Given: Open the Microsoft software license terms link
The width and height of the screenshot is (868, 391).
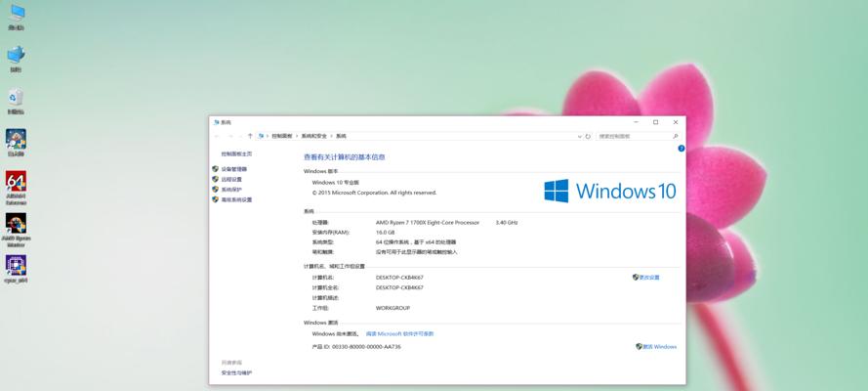Looking at the screenshot, I should [399, 334].
